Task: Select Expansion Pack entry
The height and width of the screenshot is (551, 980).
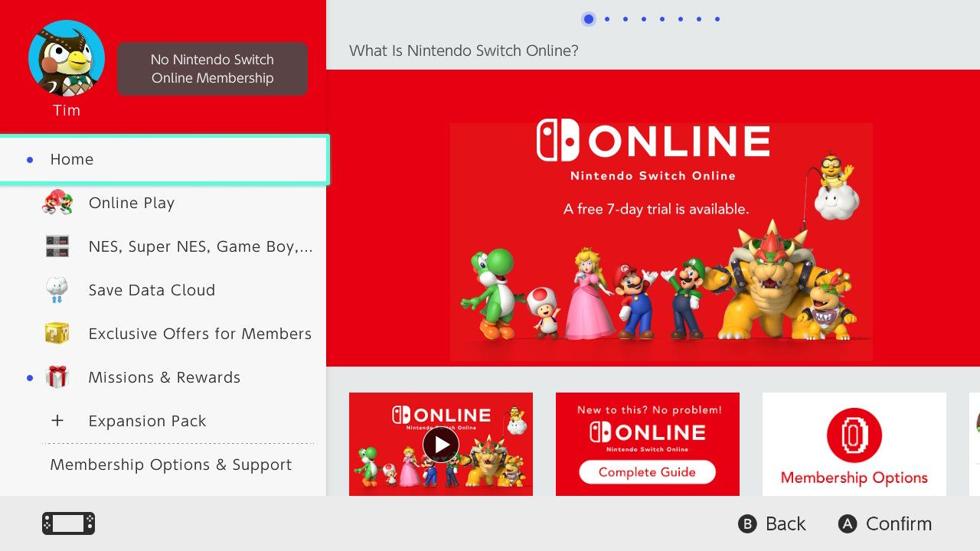Action: (165, 421)
